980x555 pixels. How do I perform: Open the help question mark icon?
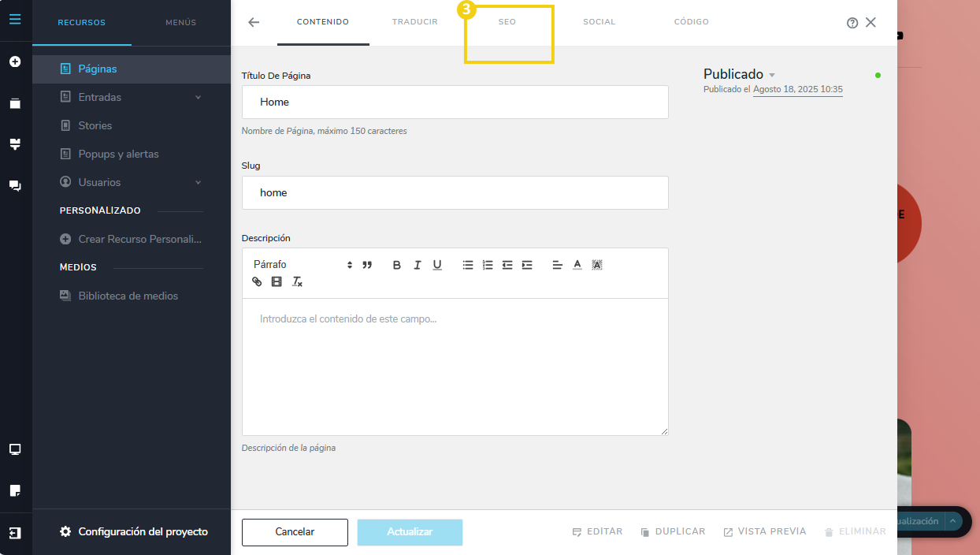pos(852,23)
